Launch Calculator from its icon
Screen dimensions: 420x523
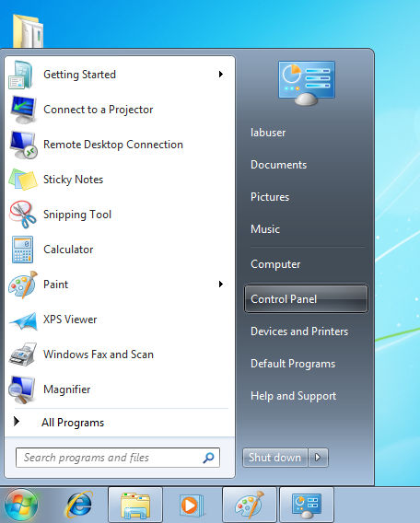tap(23, 250)
